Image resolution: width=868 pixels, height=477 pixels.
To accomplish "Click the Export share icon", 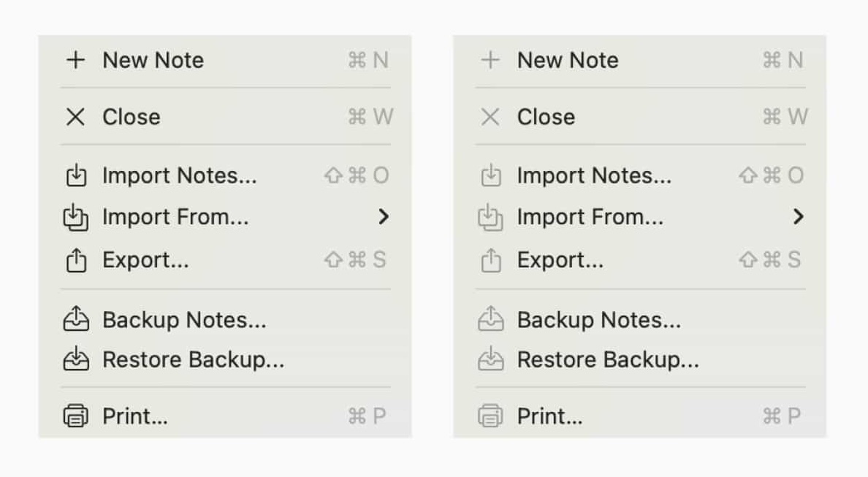I will coord(76,259).
